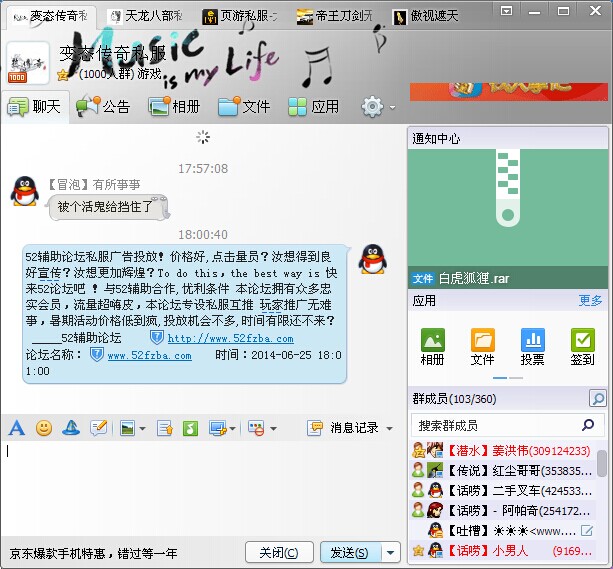
Task: Select member 【传说】红尘哥哥
Action: click(504, 470)
